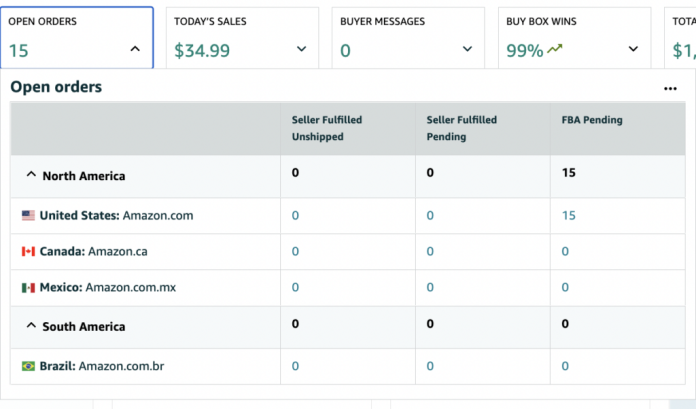Select United States: Amazon.com row label
This screenshot has height=409, width=696.
coord(116,215)
